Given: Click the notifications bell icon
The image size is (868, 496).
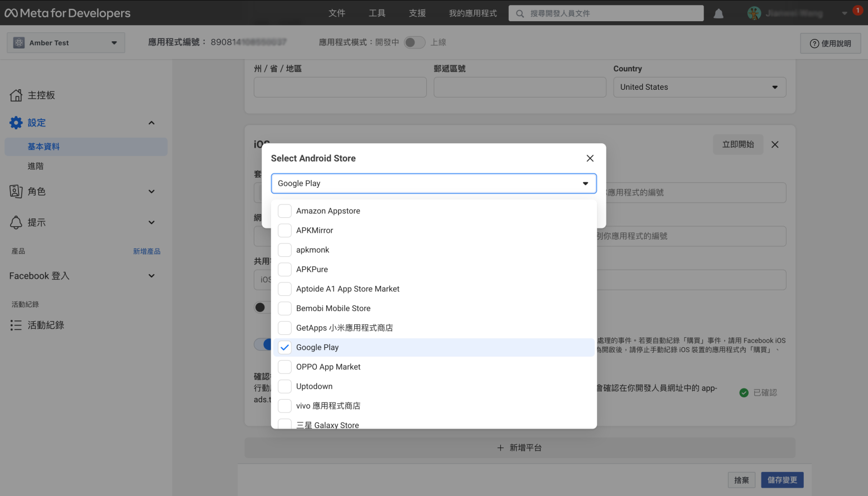Looking at the screenshot, I should pos(718,13).
